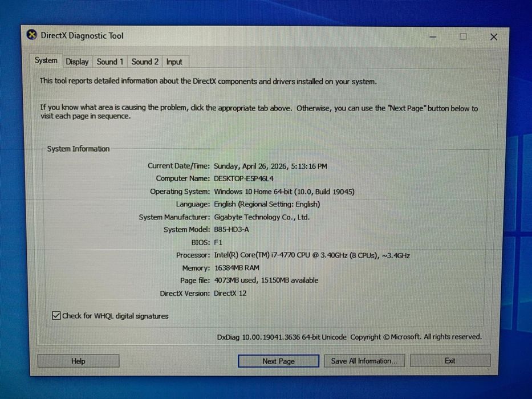532x399 pixels.
Task: Click Gigabyte Technology Co., Ltd. value
Action: click(x=262, y=217)
